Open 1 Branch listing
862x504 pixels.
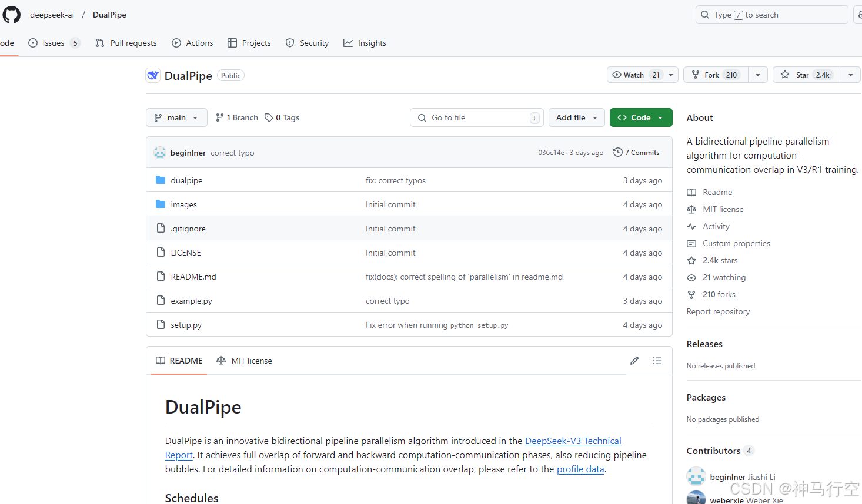pos(236,117)
